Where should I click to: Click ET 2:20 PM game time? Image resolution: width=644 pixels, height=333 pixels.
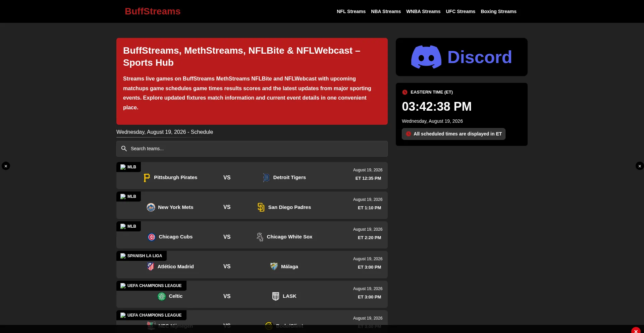click(x=369, y=238)
